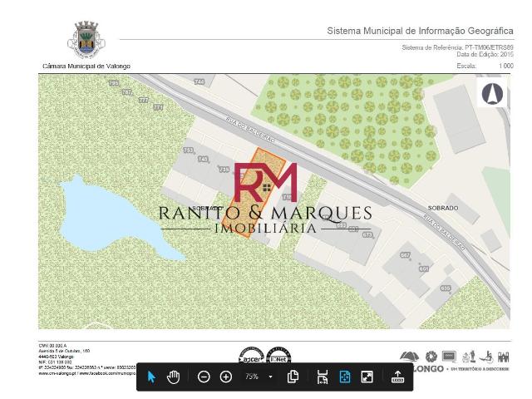Image resolution: width=532 pixels, height=399 pixels.
Task: Click the north arrow compass on map
Action: (492, 94)
